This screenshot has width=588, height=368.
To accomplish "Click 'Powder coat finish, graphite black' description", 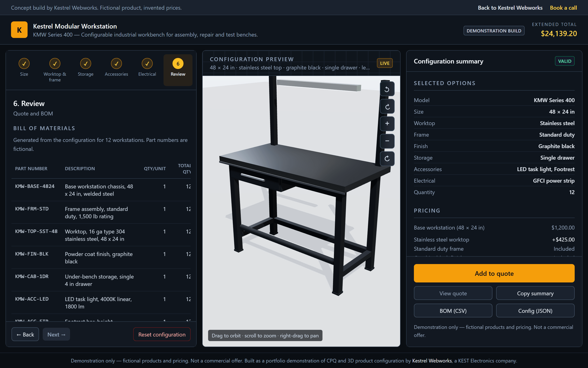I will 99,258.
